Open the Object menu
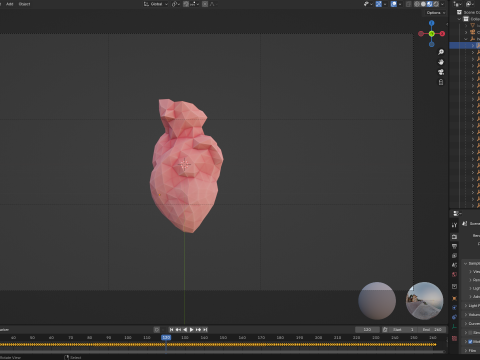480x360 pixels. point(24,4)
